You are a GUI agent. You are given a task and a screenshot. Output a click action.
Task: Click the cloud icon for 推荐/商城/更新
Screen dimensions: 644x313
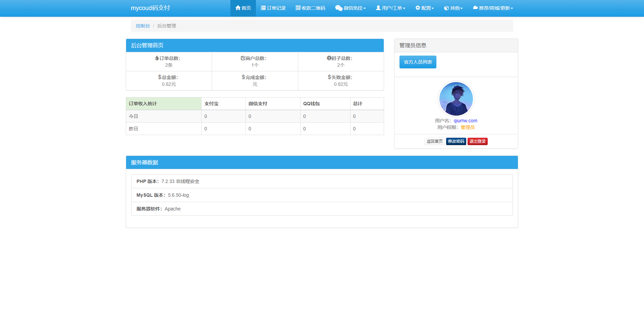tap(475, 8)
